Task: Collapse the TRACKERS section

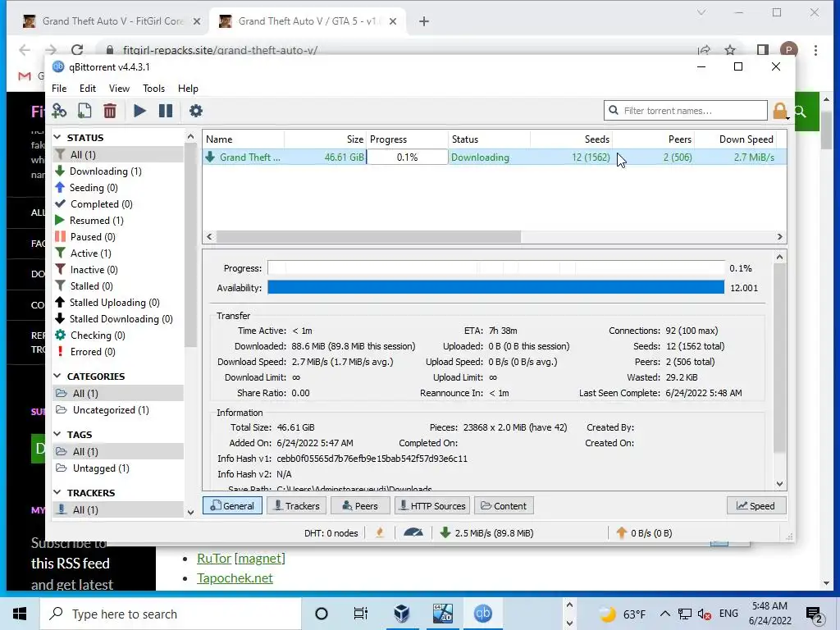Action: coord(57,492)
